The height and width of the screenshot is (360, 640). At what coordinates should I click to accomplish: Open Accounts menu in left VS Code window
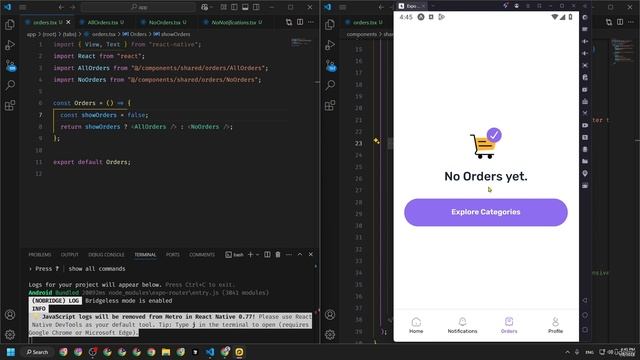pyautogui.click(x=10, y=315)
